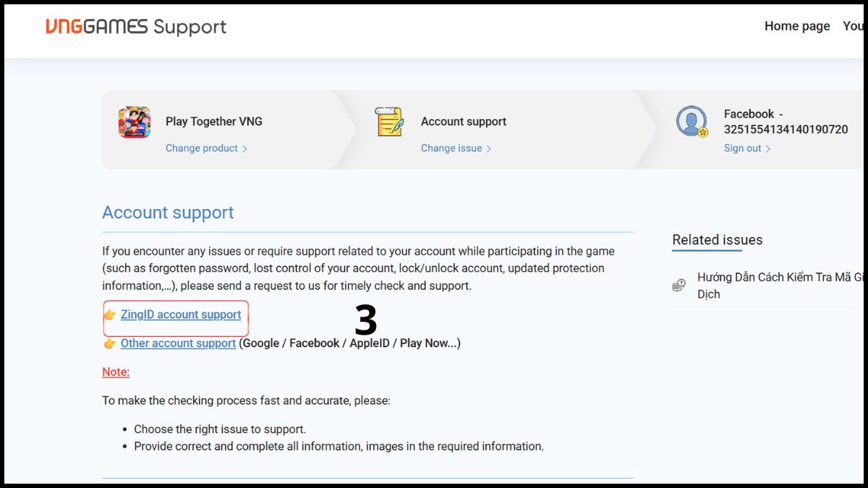The image size is (868, 488).
Task: Click pointing hand icon beside Other account support
Action: [110, 343]
